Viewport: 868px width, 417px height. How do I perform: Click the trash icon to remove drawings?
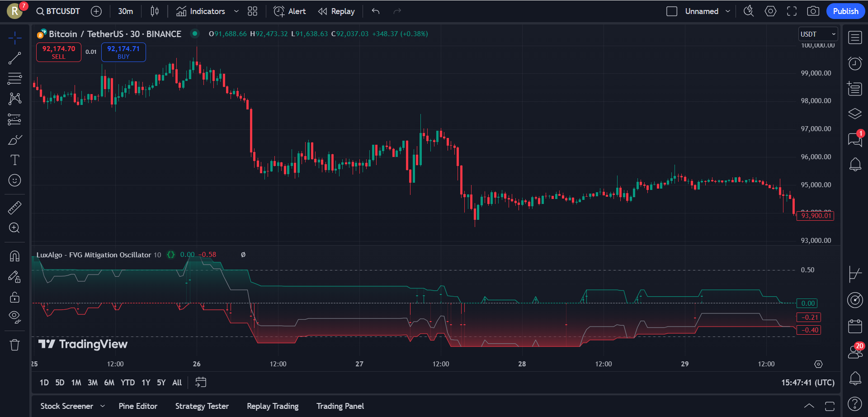click(x=14, y=345)
